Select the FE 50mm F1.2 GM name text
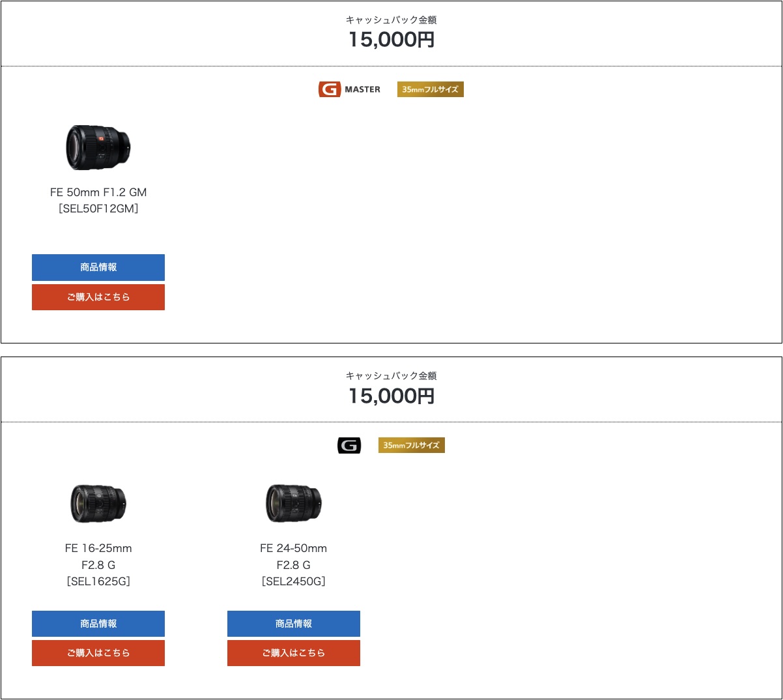Image resolution: width=783 pixels, height=700 pixels. tap(98, 192)
